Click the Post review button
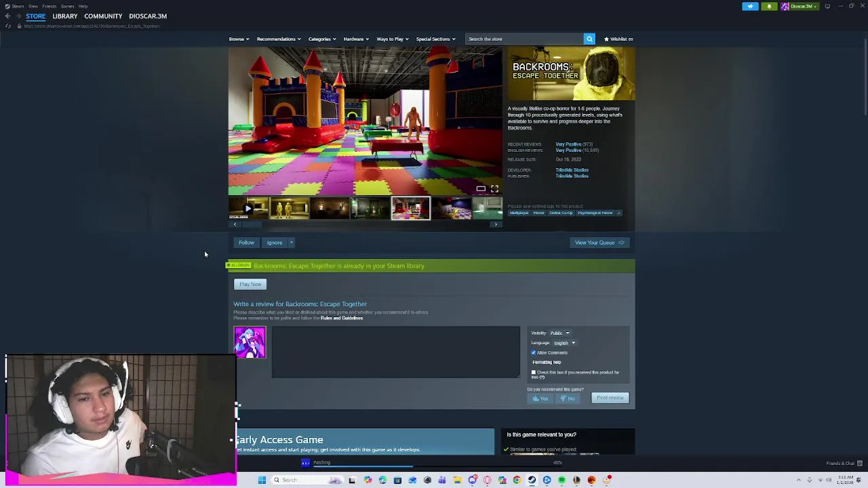The height and width of the screenshot is (488, 868). (610, 398)
